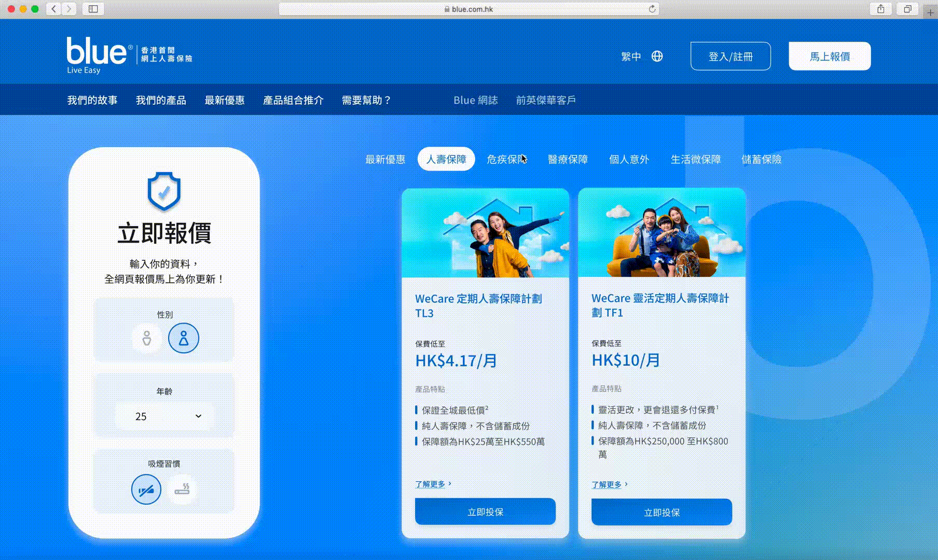Click 登入/註冊 button
This screenshot has height=560, width=938.
pos(730,56)
